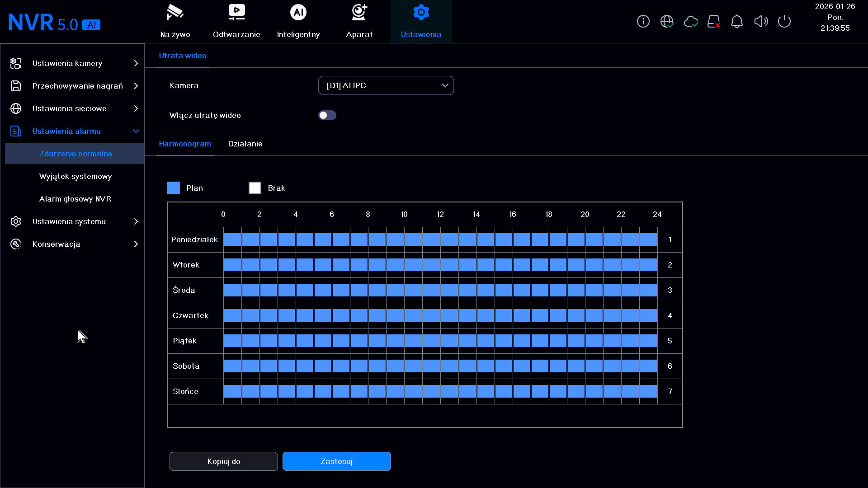Open the Inteligentny AI section
Screen dimensions: 868x488
(x=298, y=22)
